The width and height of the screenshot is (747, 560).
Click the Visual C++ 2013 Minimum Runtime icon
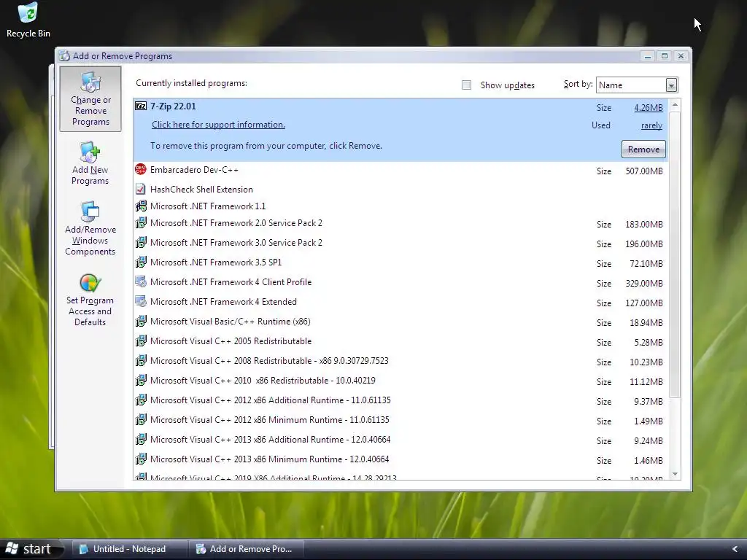click(x=141, y=459)
